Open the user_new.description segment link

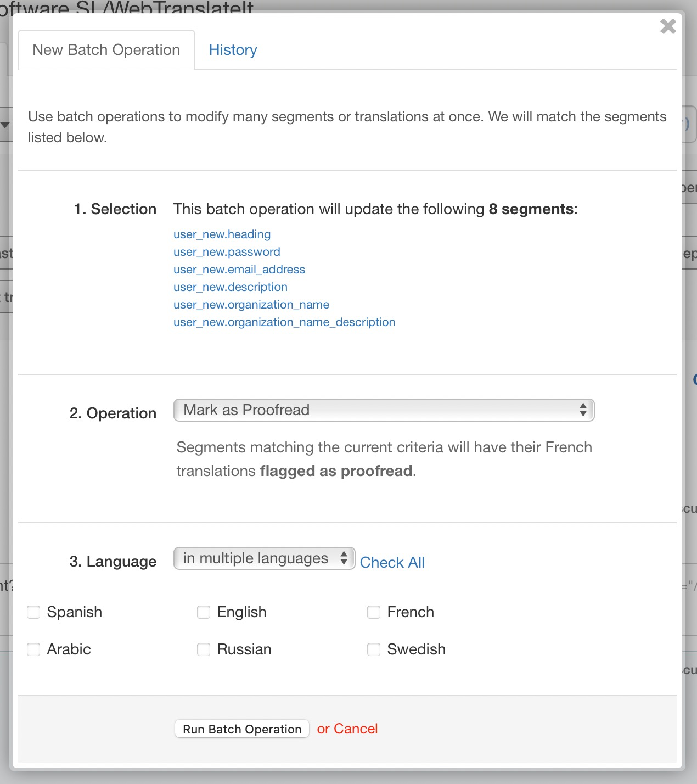click(x=231, y=287)
